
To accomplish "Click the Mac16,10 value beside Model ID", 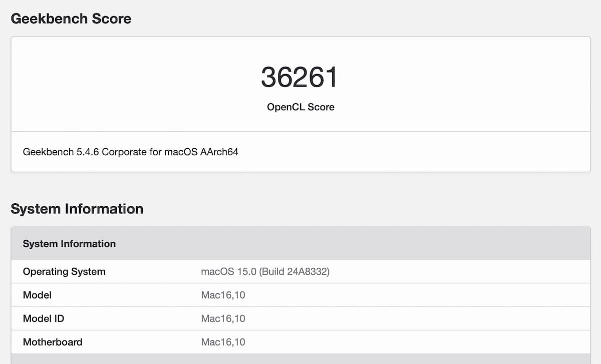I will point(223,318).
